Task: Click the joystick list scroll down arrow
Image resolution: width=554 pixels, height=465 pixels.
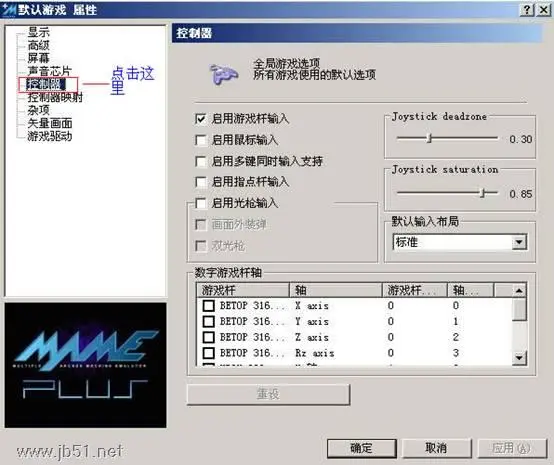Action: 519,357
